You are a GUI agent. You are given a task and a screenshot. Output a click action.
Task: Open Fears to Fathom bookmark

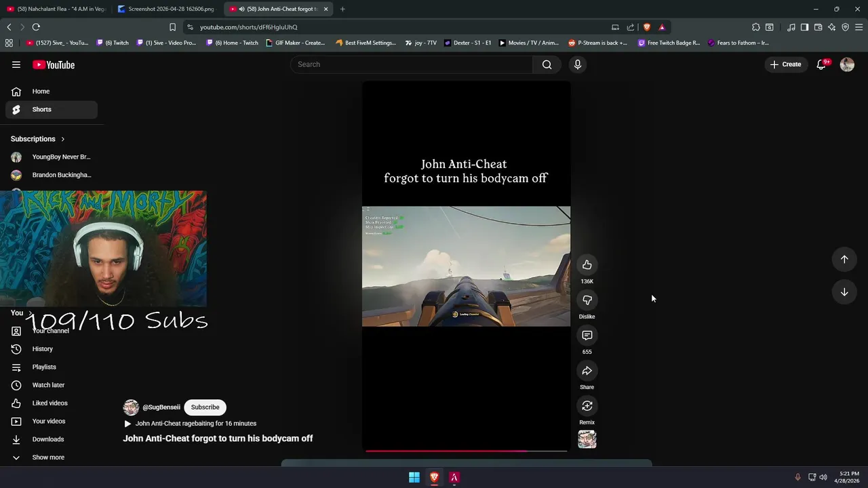(738, 43)
